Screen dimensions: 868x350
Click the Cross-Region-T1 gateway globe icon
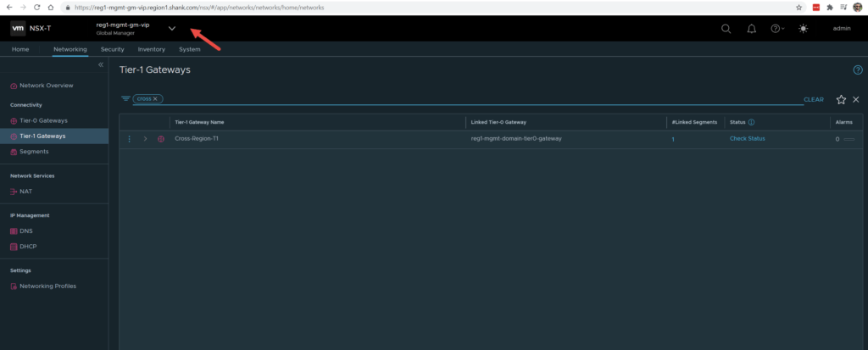click(x=161, y=139)
